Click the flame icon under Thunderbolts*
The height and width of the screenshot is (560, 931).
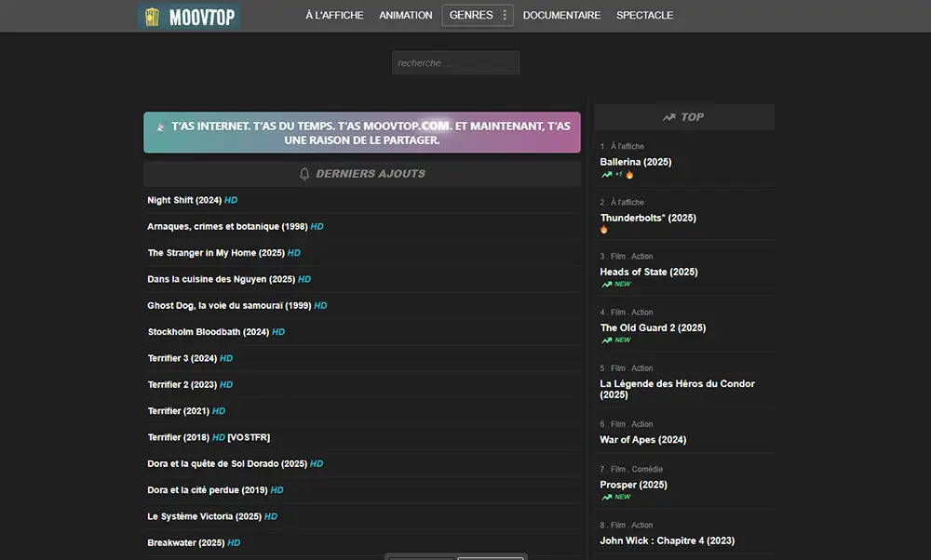pos(604,230)
